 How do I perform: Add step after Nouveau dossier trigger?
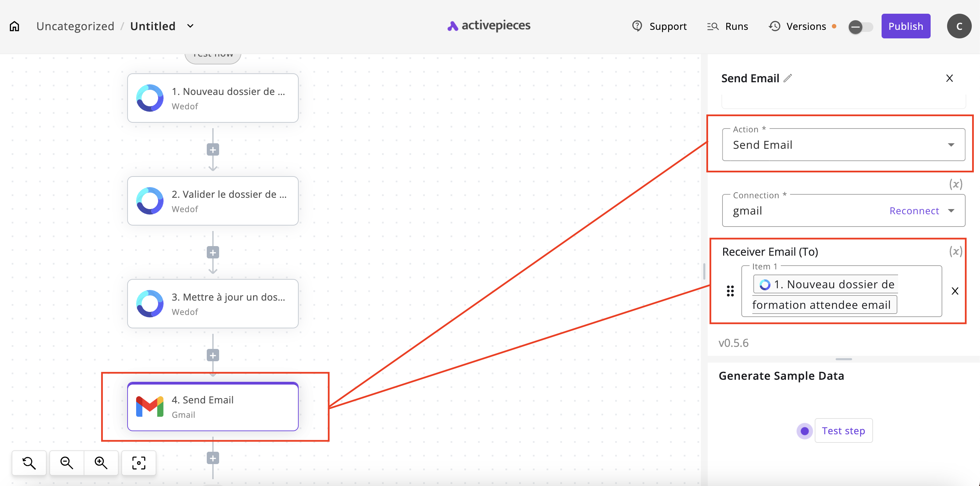[213, 150]
